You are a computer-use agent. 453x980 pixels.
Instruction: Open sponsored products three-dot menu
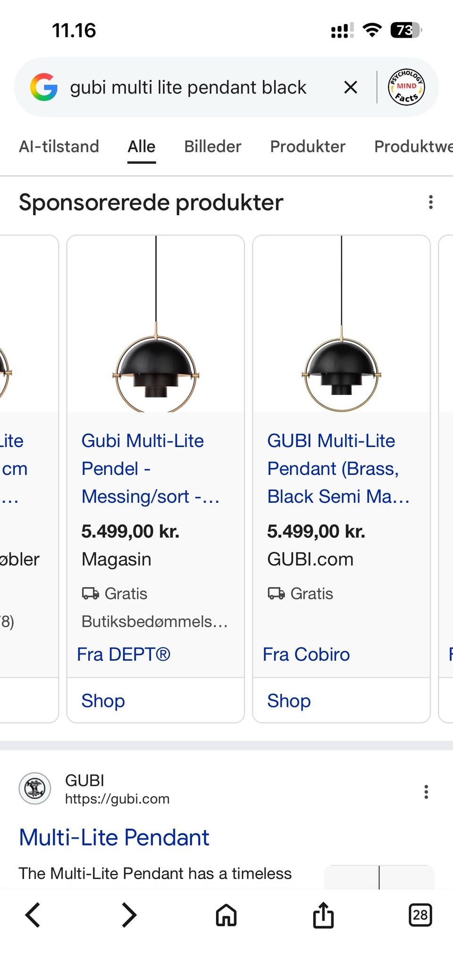point(431,202)
